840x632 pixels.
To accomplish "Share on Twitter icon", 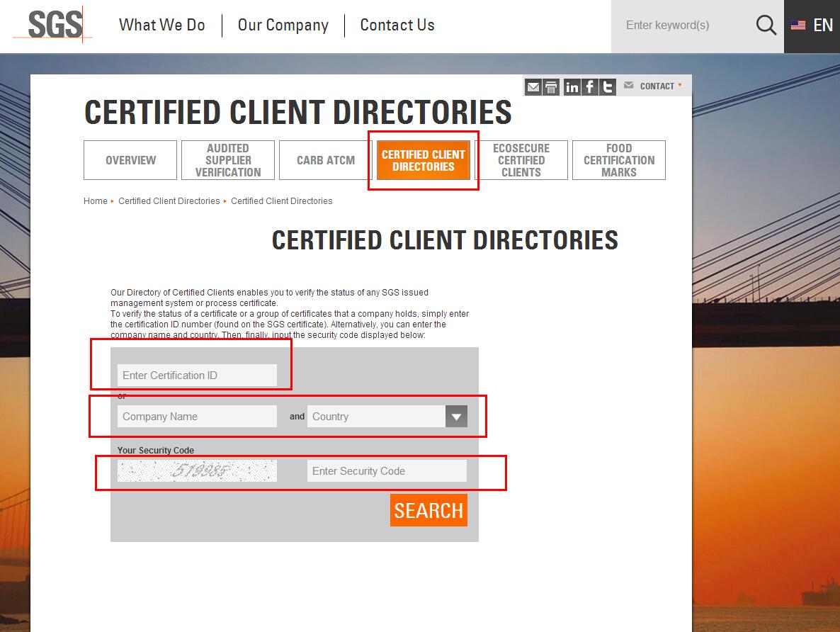I will (608, 87).
